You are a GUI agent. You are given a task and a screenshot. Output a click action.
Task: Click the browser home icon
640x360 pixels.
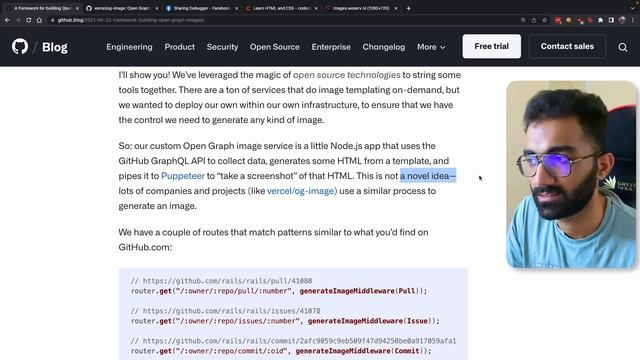[39, 20]
